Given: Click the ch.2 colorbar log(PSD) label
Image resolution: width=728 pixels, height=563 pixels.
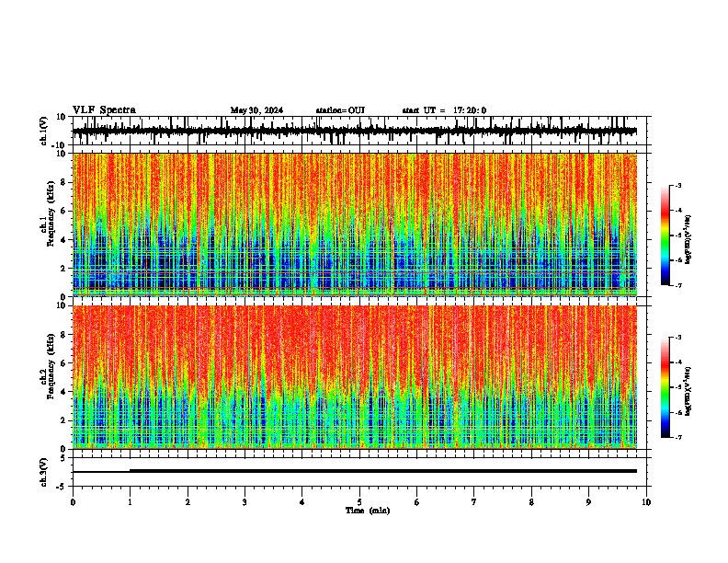Looking at the screenshot, I should 688,391.
